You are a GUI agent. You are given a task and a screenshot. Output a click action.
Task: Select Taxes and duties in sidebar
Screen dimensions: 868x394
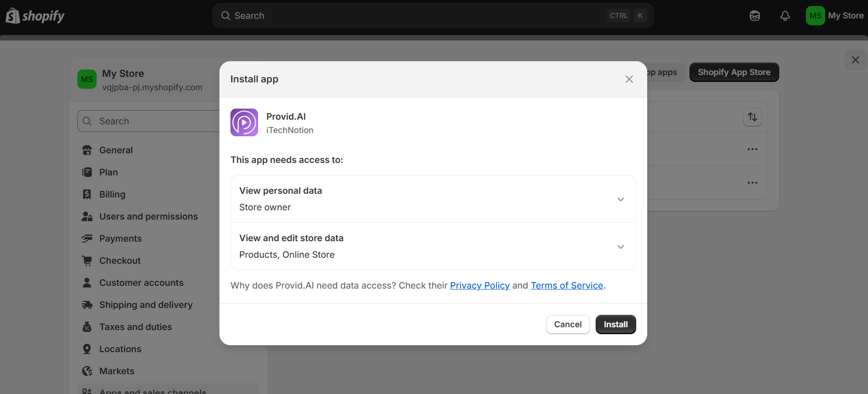[x=135, y=327]
